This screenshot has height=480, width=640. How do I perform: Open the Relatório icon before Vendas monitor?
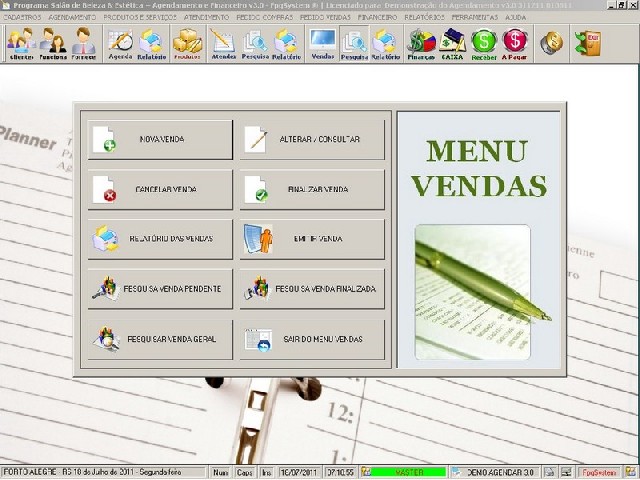tap(286, 44)
